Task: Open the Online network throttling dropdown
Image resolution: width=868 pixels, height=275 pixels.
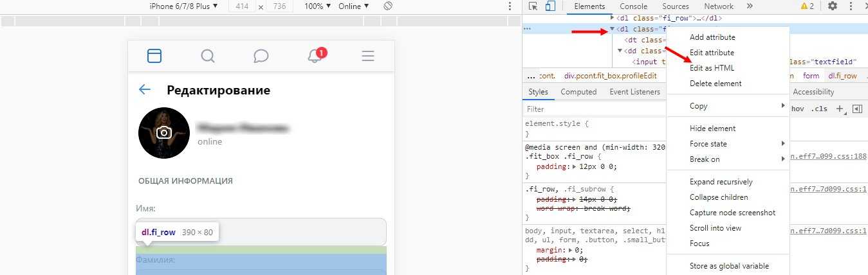Action: point(354,6)
